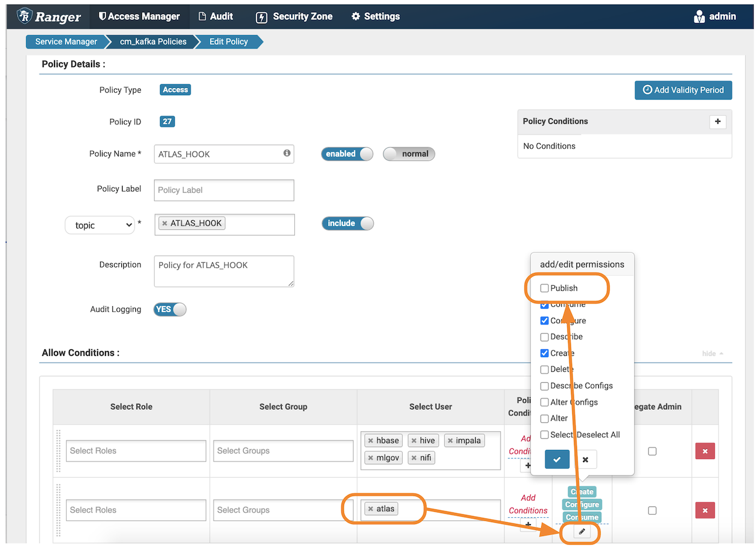
Task: Add a policy condition with plus icon
Action: click(x=717, y=121)
